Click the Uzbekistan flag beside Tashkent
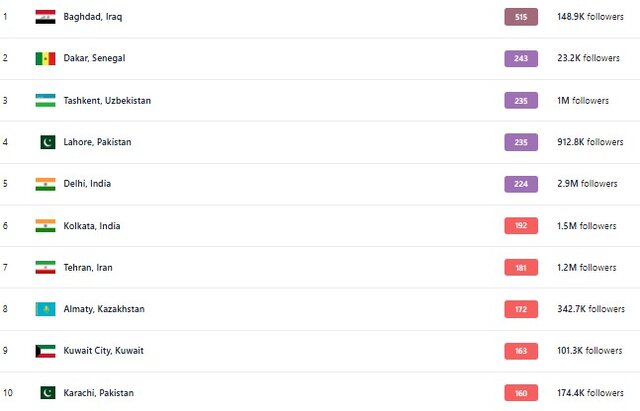Viewport: 640px width, 411px height. coord(45,101)
